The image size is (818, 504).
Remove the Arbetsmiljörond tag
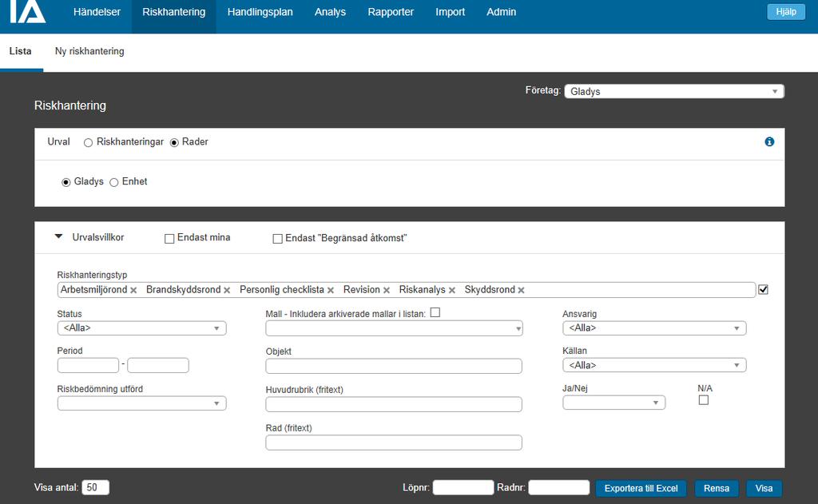click(133, 290)
